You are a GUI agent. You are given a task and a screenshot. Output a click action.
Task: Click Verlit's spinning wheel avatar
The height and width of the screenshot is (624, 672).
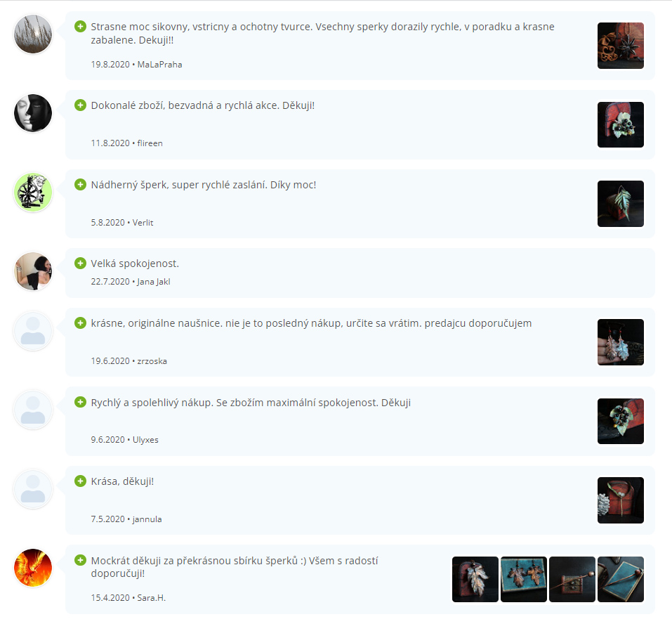coord(33,193)
